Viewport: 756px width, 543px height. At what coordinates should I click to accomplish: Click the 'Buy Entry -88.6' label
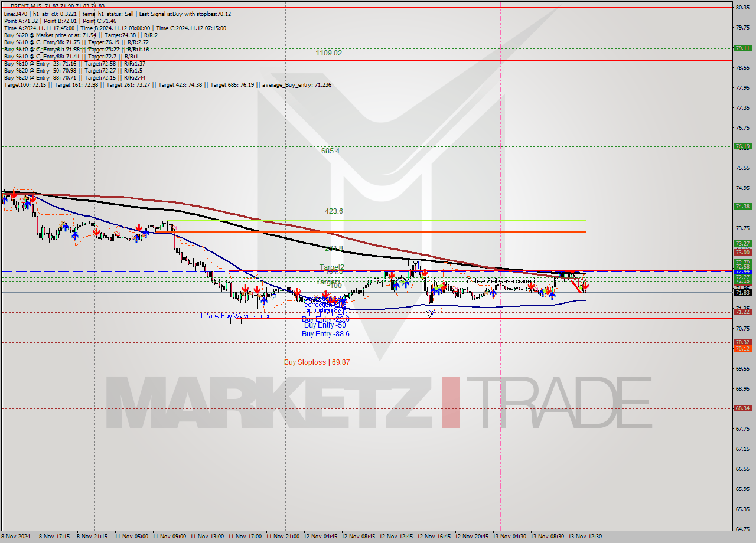(x=325, y=334)
